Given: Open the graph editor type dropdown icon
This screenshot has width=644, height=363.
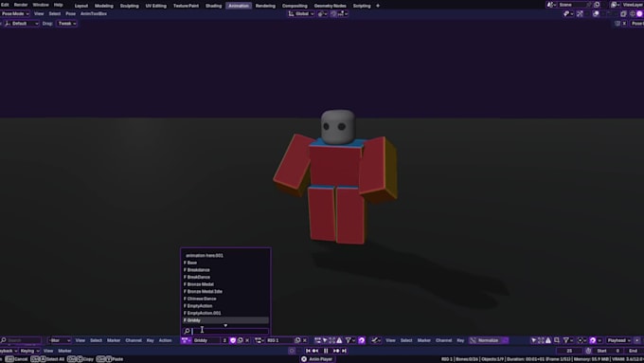Looking at the screenshot, I should (x=376, y=340).
